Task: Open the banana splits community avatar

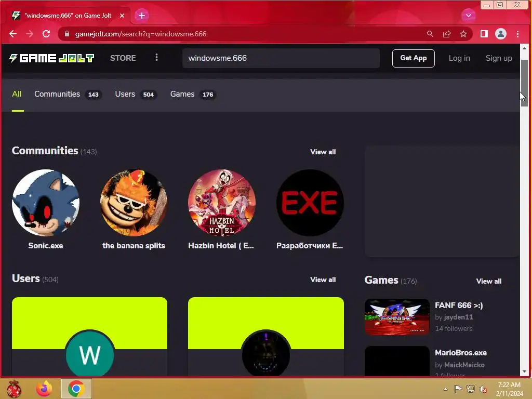Action: tap(134, 203)
